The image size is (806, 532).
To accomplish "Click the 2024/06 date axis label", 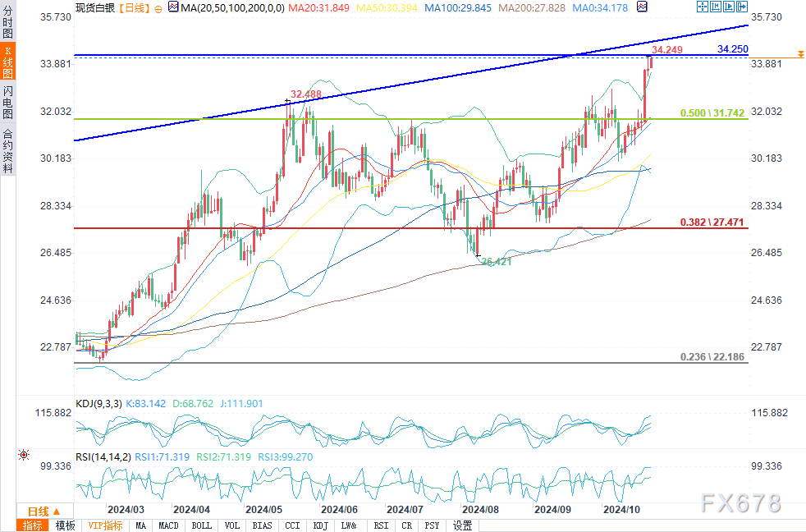I will tap(339, 509).
